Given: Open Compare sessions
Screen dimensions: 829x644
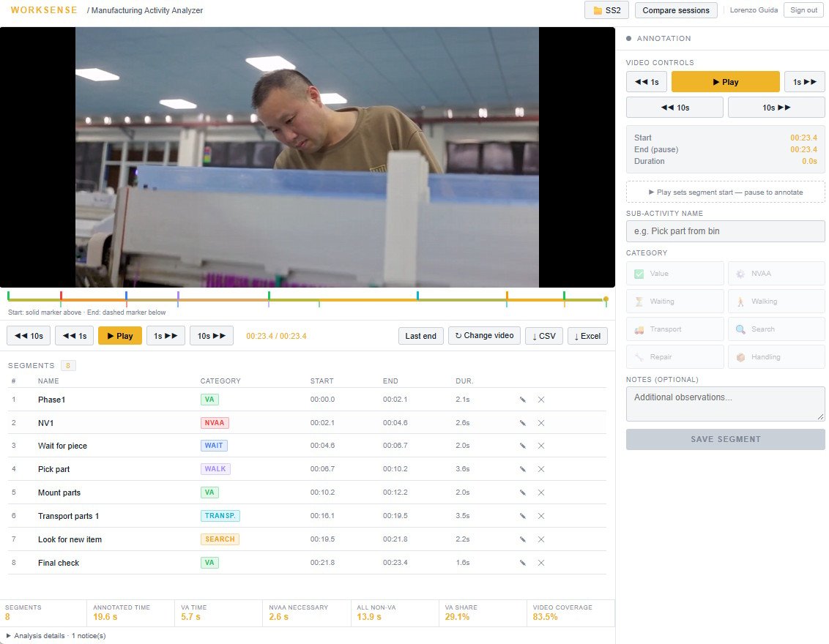Looking at the screenshot, I should (x=676, y=10).
